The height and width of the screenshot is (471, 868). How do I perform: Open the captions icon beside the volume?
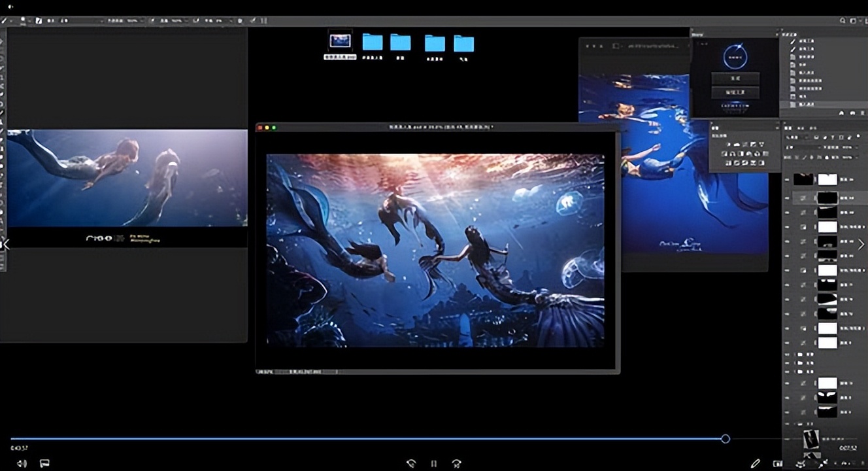44,463
